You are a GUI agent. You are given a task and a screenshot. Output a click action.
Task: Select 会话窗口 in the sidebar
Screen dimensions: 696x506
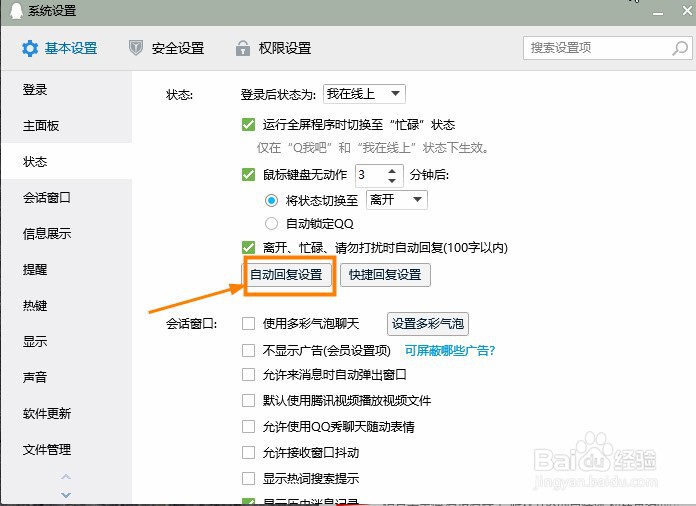pos(67,198)
